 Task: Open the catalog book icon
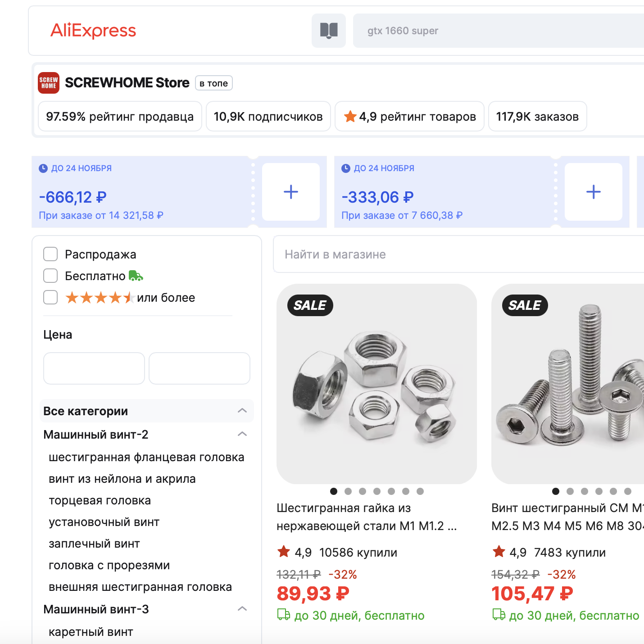pyautogui.click(x=329, y=31)
